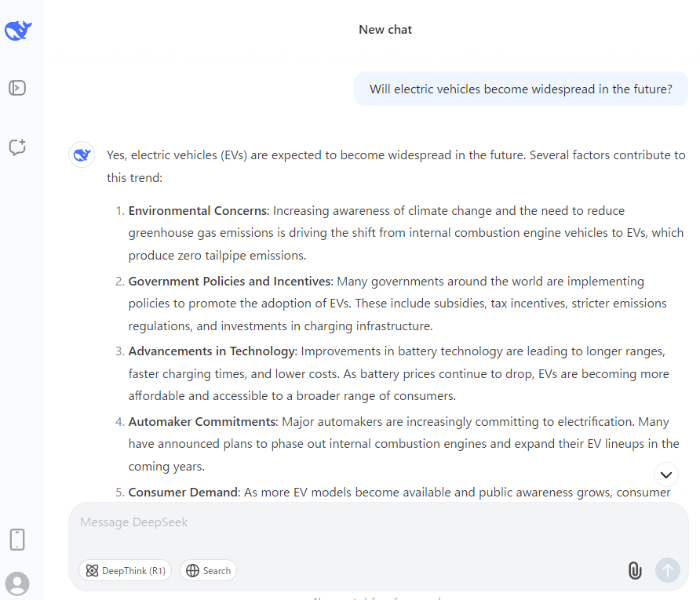Click the DeepSeek whale logo in sidebar
700x600 pixels.
(18, 31)
